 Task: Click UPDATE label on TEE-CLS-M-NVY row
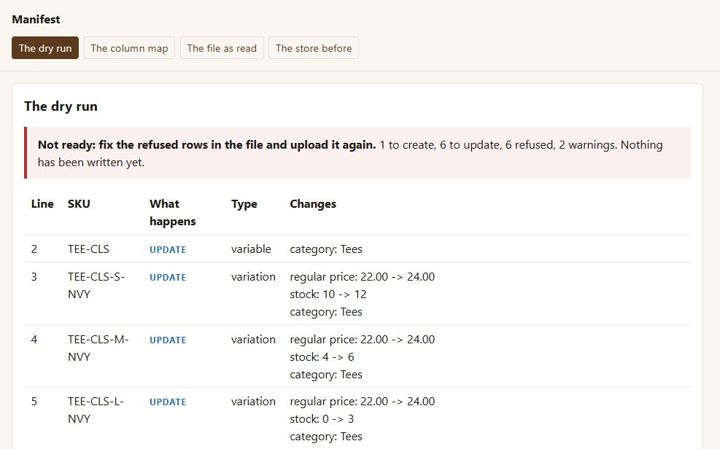(168, 340)
